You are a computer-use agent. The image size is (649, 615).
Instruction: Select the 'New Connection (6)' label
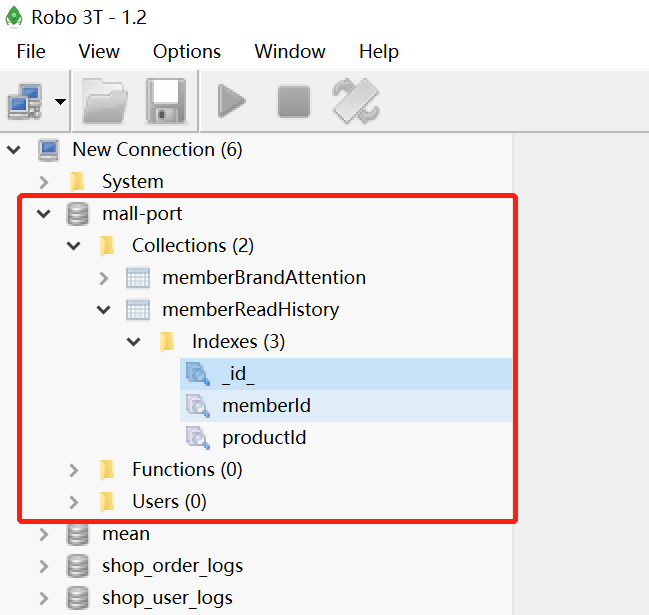tap(157, 150)
